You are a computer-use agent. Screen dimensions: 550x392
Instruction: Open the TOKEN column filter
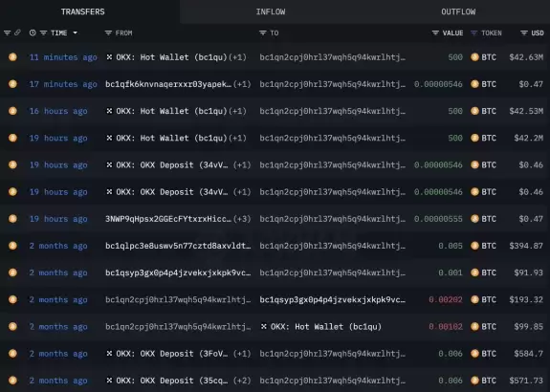(x=473, y=33)
